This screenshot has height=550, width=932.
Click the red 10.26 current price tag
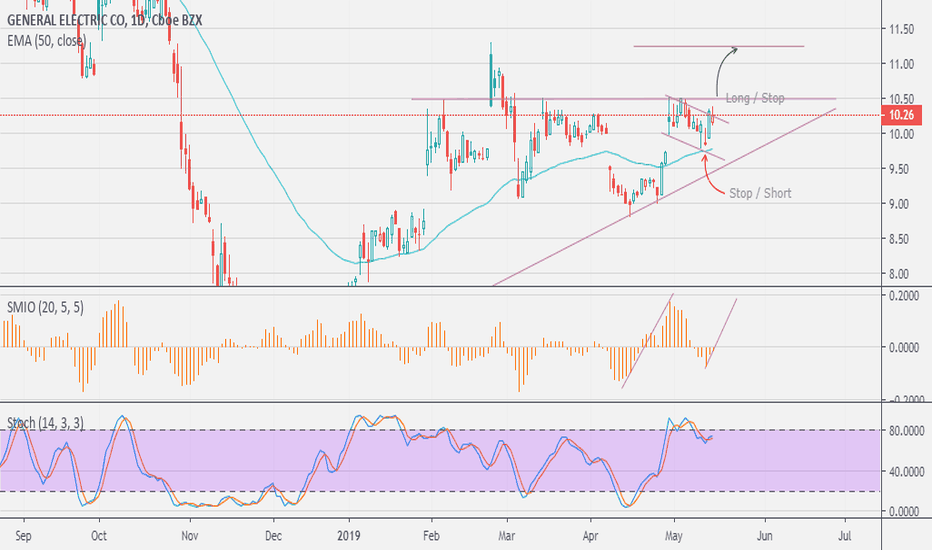pos(902,115)
